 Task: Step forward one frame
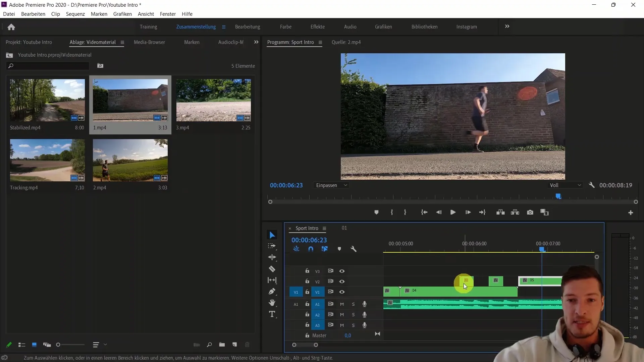[468, 213]
